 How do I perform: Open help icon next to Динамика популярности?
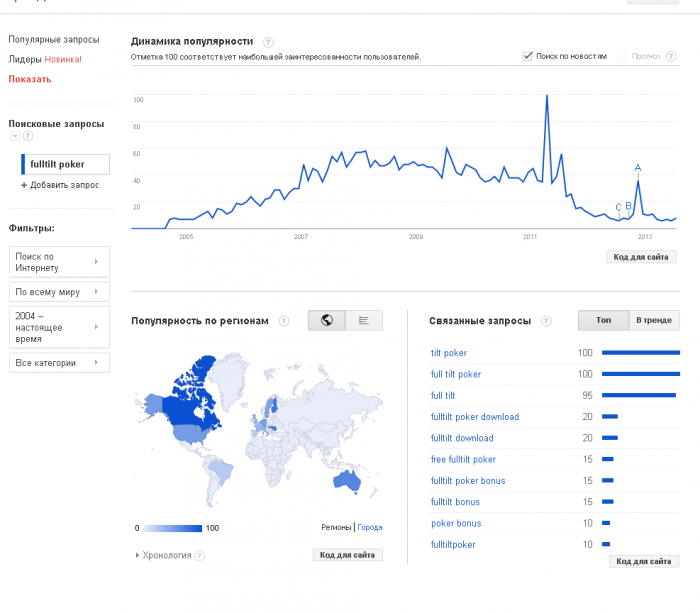(x=268, y=42)
